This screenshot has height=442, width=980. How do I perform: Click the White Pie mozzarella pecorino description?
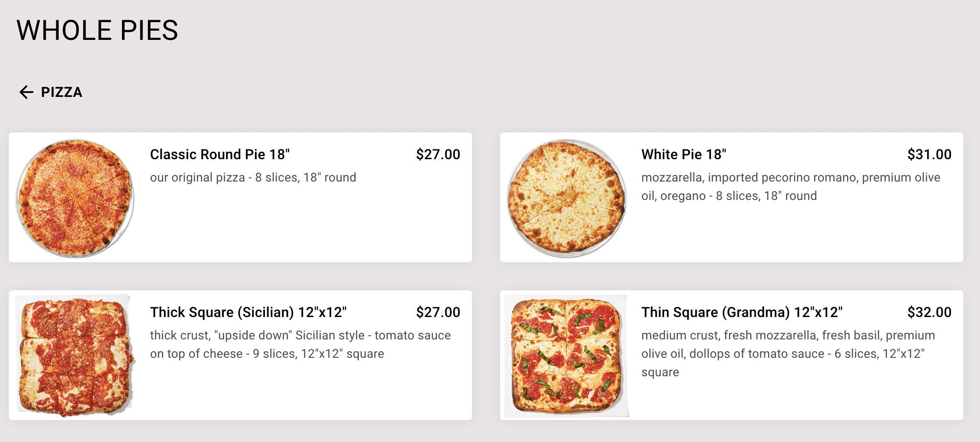[790, 187]
